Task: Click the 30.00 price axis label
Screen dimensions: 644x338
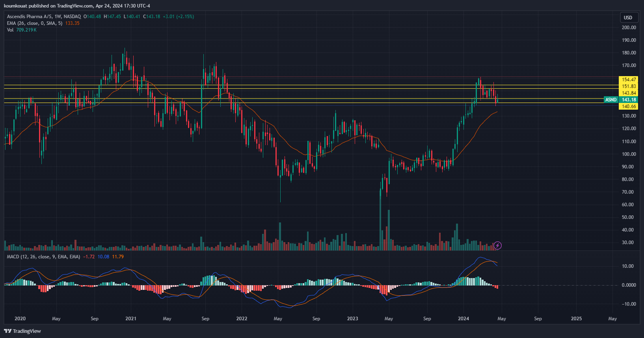Action: click(x=628, y=243)
